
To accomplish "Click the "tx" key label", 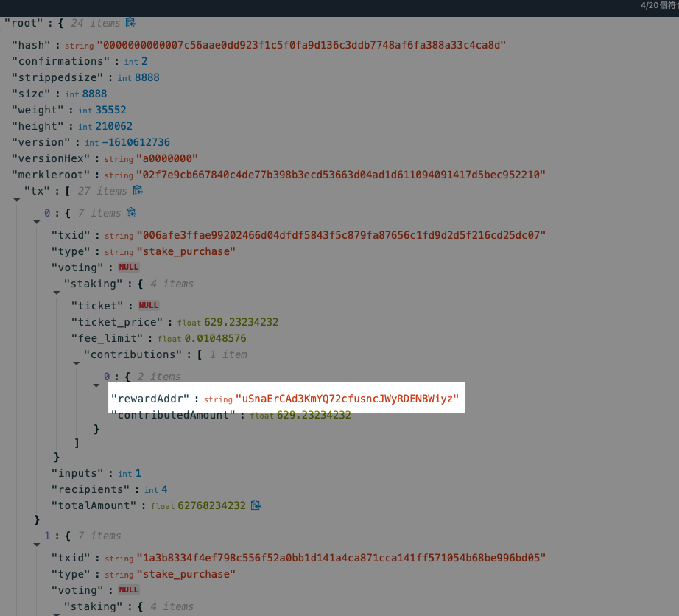I will tap(37, 191).
